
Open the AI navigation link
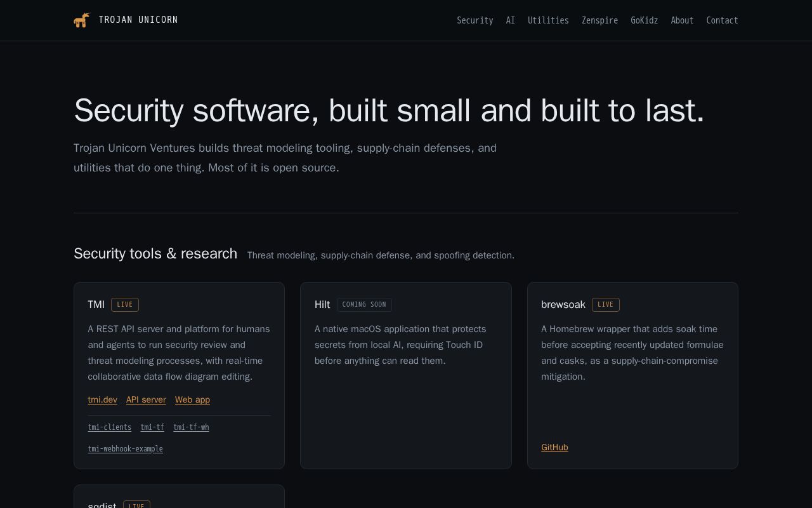511,20
